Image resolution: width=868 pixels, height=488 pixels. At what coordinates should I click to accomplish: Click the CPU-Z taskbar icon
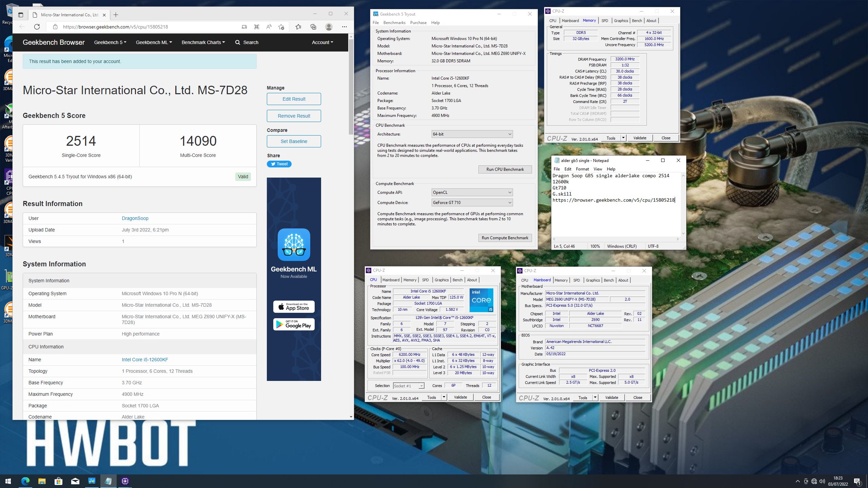point(125,481)
